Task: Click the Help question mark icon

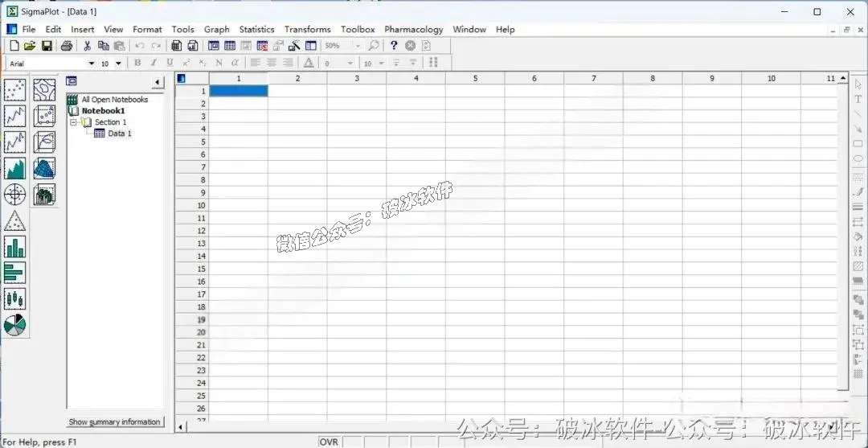Action: point(394,46)
